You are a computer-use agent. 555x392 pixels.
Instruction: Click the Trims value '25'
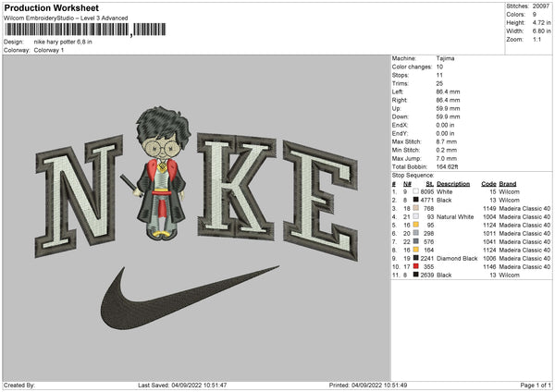tap(439, 83)
